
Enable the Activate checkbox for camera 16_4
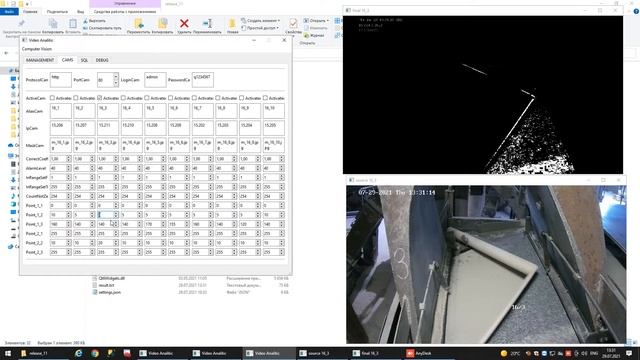click(x=123, y=98)
